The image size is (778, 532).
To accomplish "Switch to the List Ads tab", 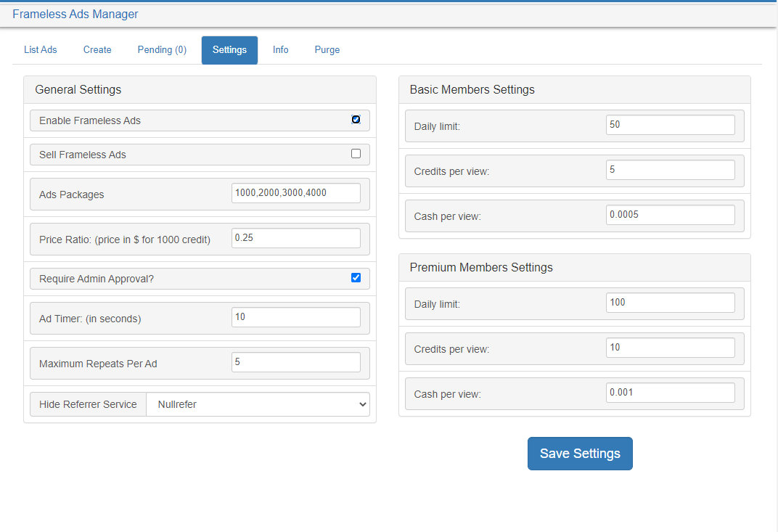I will (41, 50).
